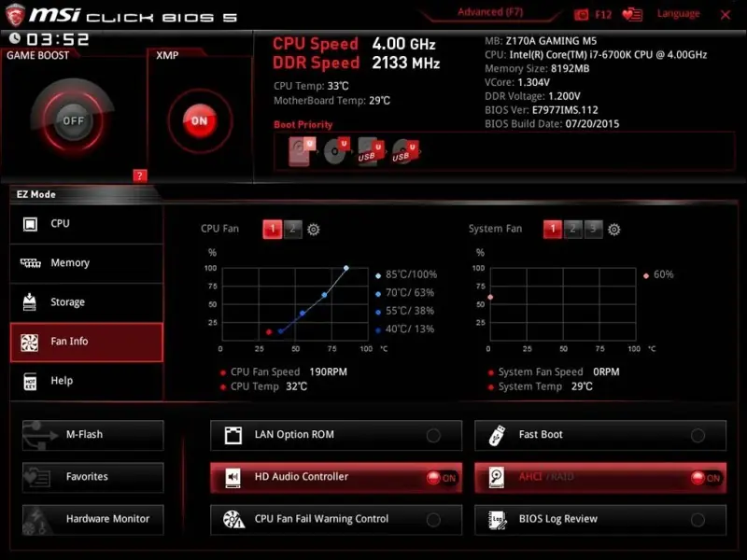This screenshot has width=747, height=560.
Task: Click the Hot Key icon beside Help
Action: (30, 382)
